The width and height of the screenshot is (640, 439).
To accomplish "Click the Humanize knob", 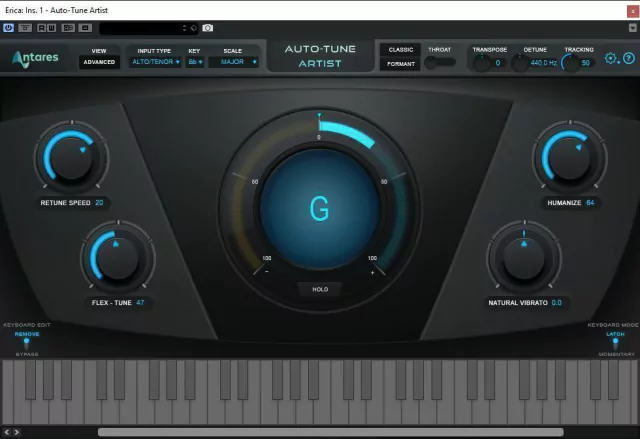I will point(570,158).
